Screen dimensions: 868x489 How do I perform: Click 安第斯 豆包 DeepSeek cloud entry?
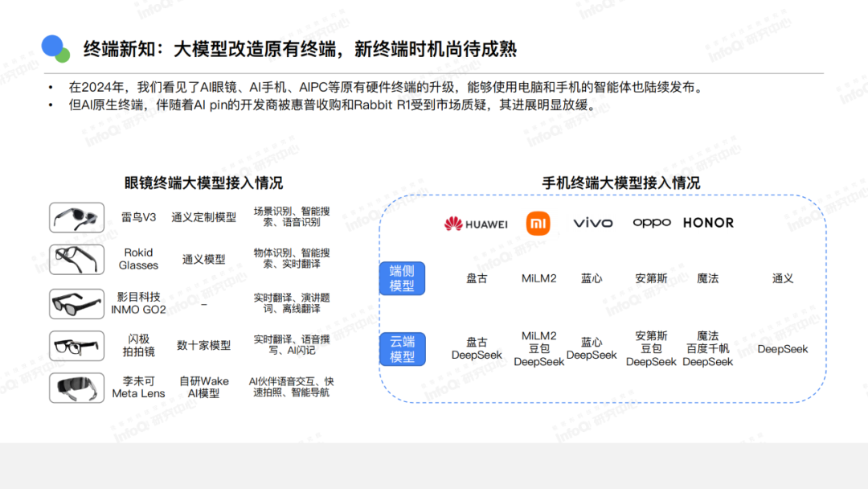pos(651,349)
